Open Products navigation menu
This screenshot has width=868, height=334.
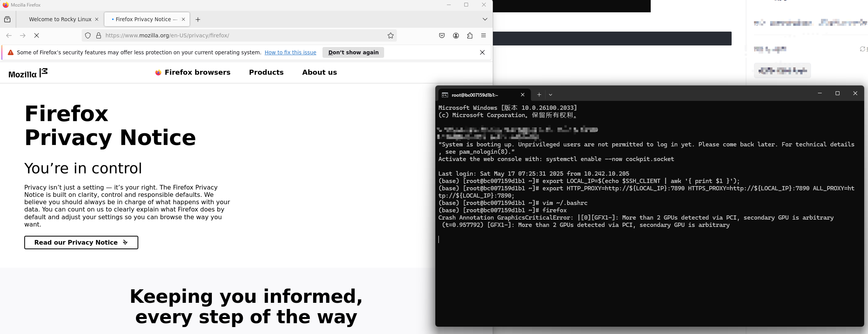[266, 72]
